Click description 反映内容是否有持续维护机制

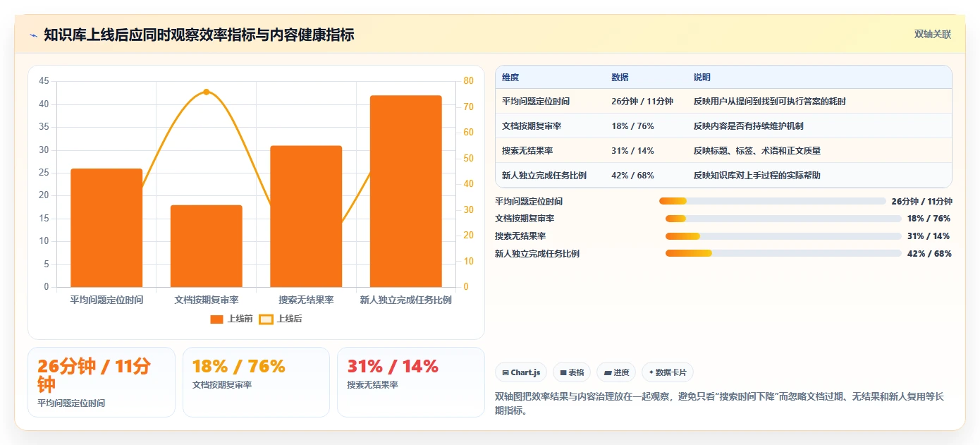tap(749, 126)
